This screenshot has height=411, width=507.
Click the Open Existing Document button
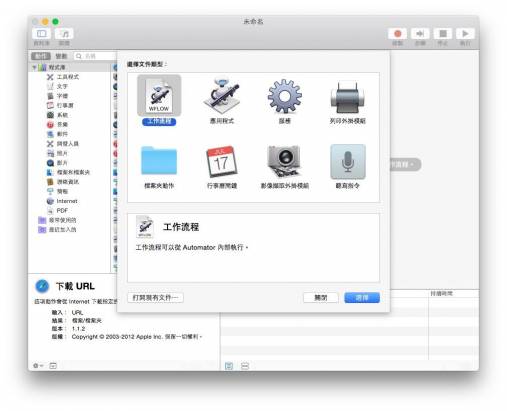(x=155, y=298)
